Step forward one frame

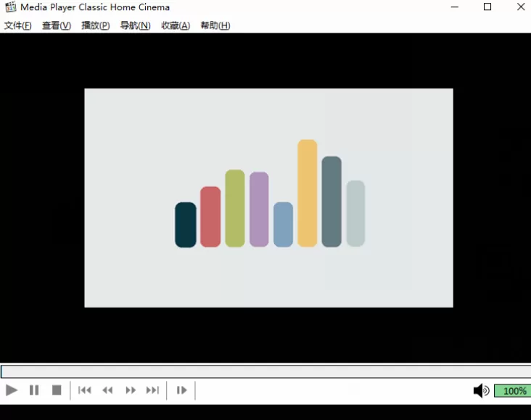click(x=181, y=390)
